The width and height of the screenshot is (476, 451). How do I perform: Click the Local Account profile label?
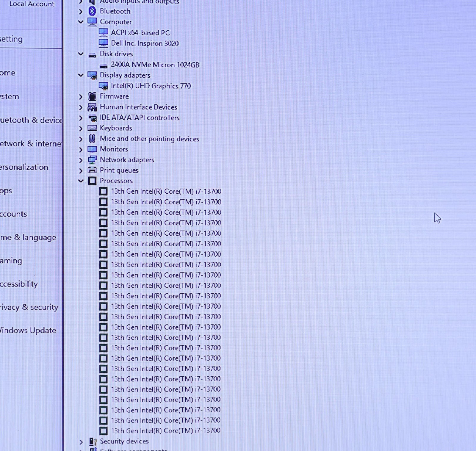tap(32, 4)
